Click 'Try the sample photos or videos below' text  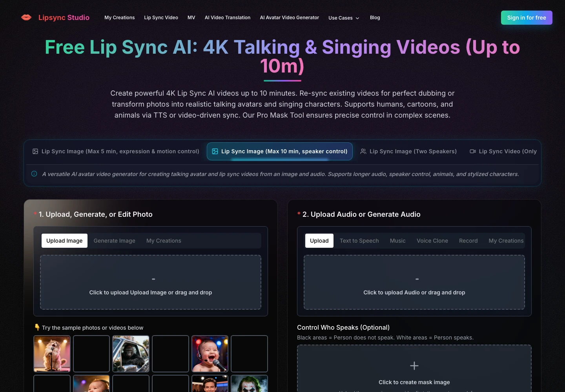pos(93,328)
